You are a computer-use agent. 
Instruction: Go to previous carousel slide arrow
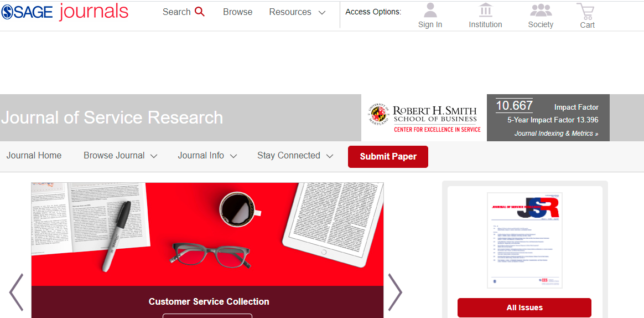click(x=16, y=291)
